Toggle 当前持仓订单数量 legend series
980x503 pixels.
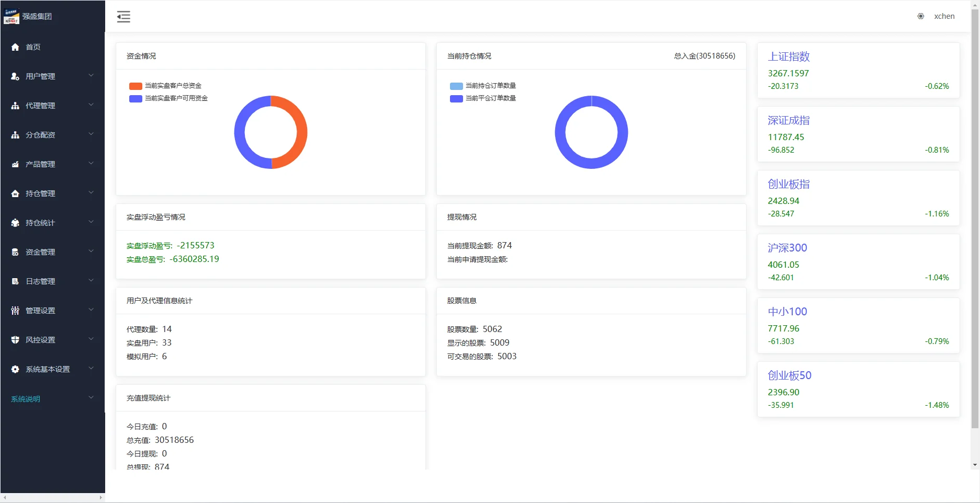click(483, 86)
